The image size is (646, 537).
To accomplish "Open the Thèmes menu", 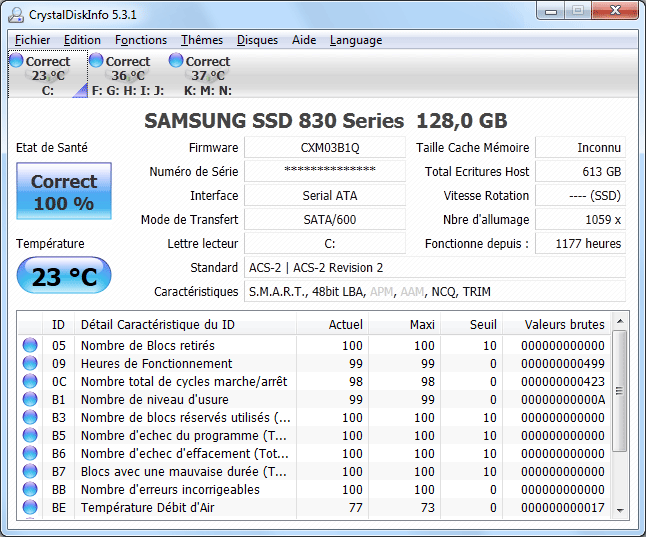I will pyautogui.click(x=202, y=40).
